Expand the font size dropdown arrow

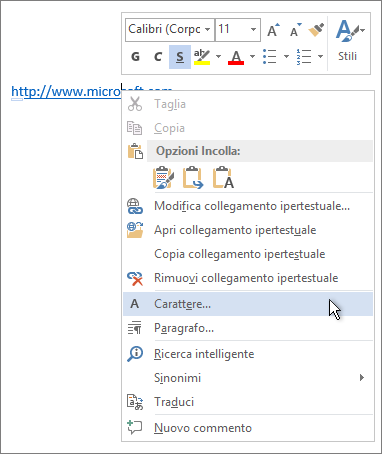coord(253,30)
